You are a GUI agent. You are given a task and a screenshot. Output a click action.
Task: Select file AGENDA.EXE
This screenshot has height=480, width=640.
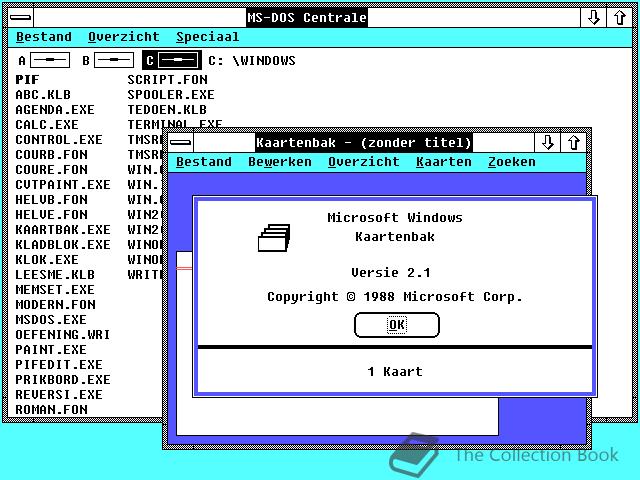point(55,110)
